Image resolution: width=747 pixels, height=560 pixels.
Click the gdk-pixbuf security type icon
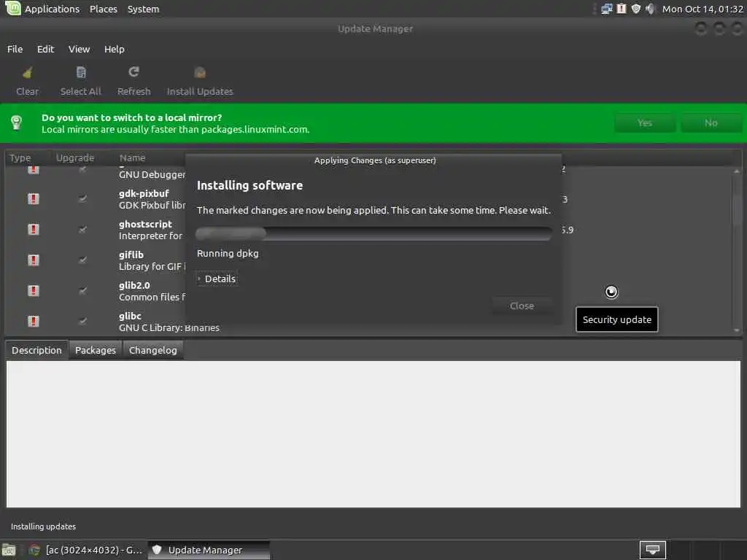click(34, 198)
